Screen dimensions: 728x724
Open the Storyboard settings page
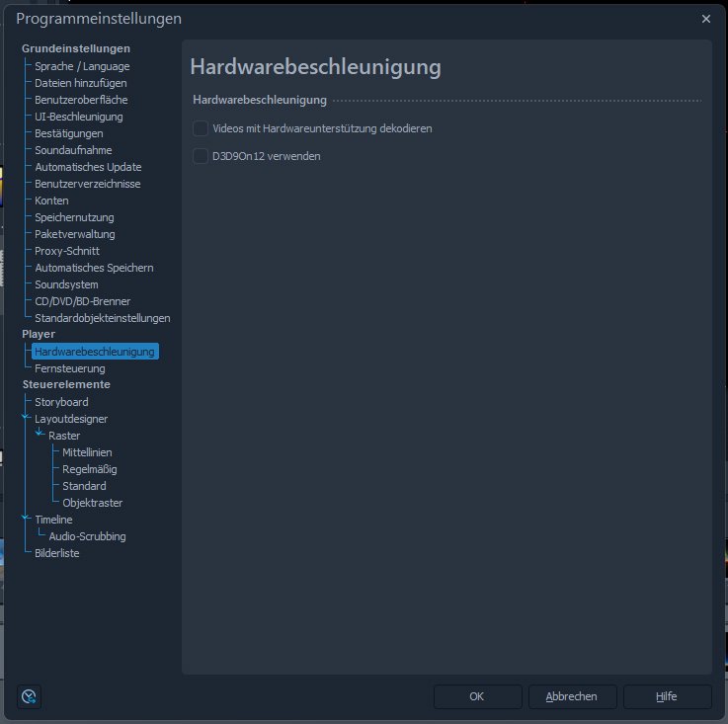point(61,402)
